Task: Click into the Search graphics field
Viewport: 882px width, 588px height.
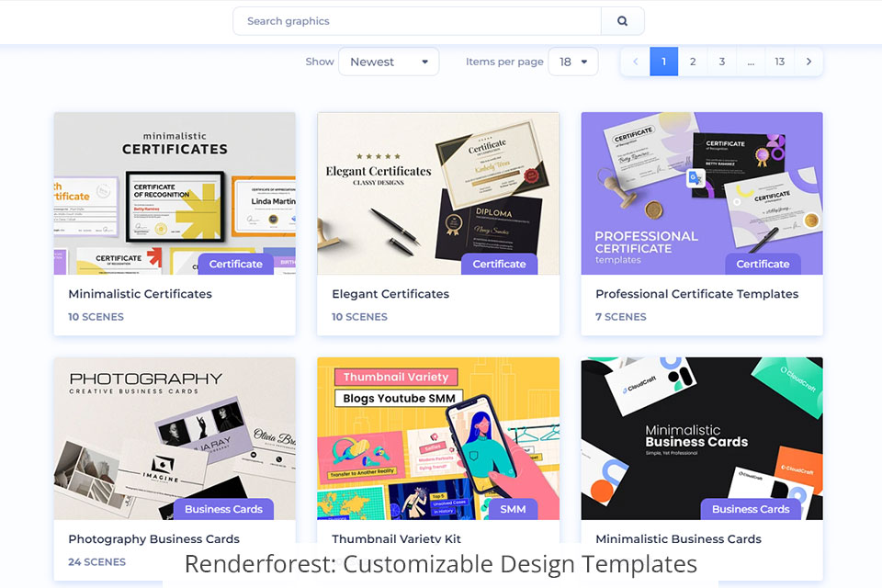Action: (x=417, y=21)
